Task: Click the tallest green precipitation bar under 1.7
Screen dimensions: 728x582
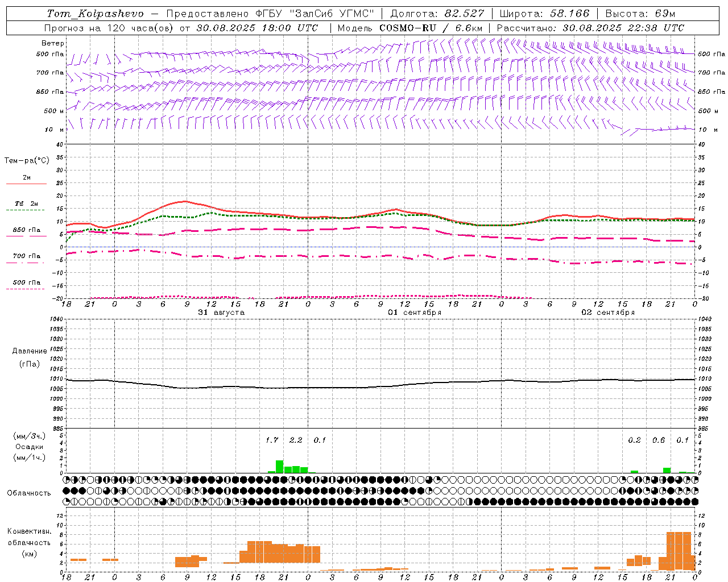Action: coord(279,467)
